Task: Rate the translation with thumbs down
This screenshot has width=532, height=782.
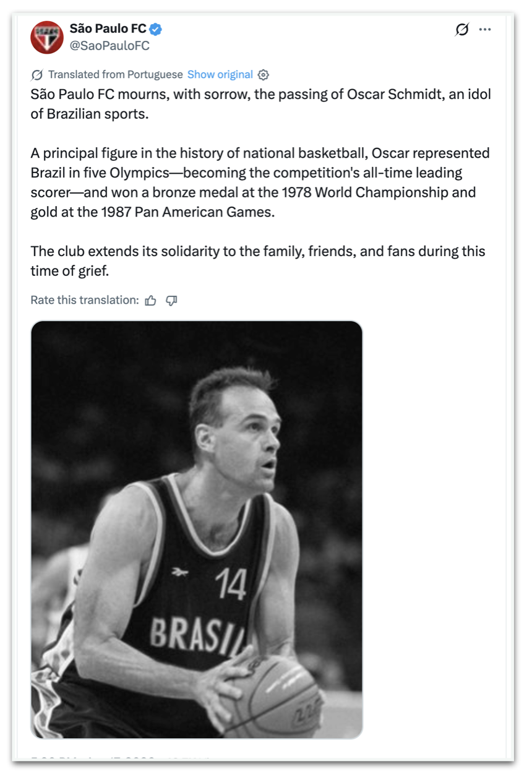Action: 171,301
